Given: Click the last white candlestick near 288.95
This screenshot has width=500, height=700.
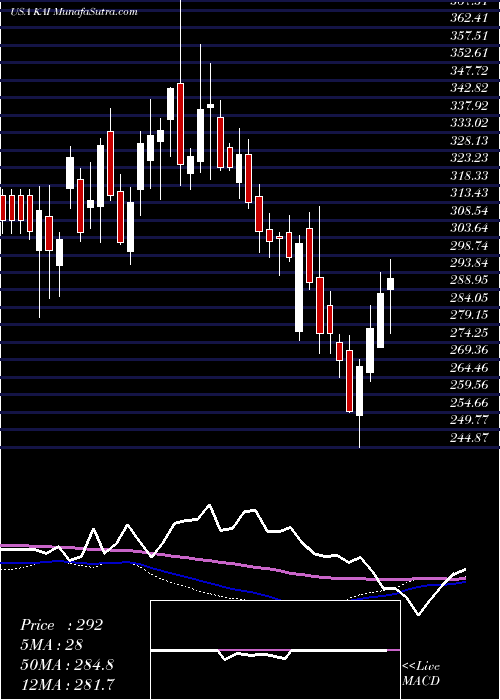Looking at the screenshot, I should (x=390, y=284).
